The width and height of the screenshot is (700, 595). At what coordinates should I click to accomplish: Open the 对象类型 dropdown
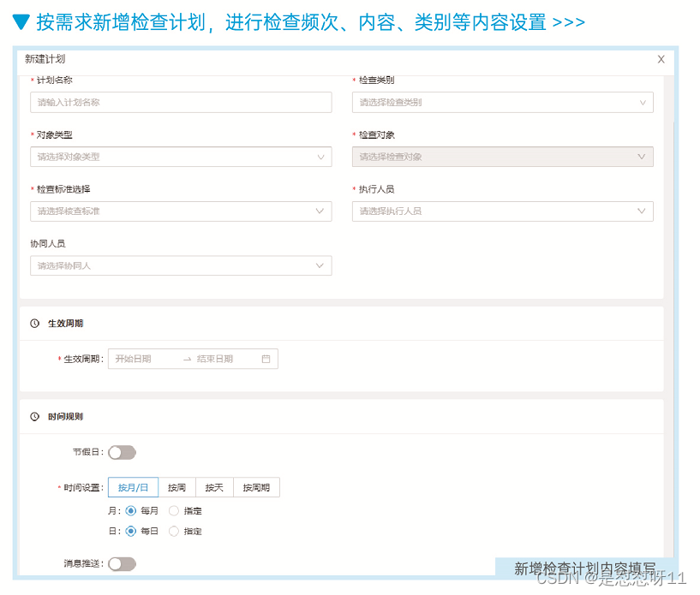tap(181, 157)
